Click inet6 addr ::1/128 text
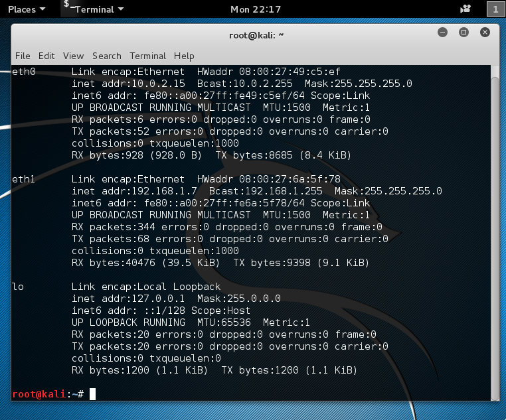 pyautogui.click(x=128, y=310)
